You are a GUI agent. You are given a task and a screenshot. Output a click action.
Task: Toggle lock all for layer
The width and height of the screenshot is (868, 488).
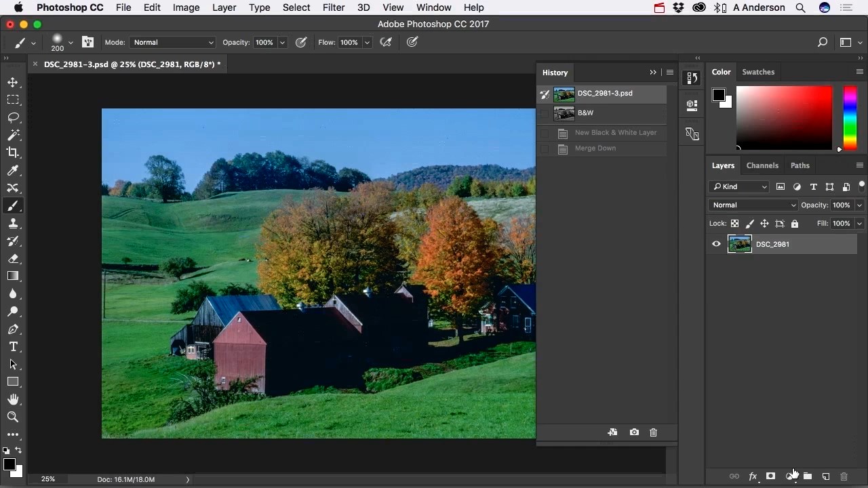(x=795, y=224)
